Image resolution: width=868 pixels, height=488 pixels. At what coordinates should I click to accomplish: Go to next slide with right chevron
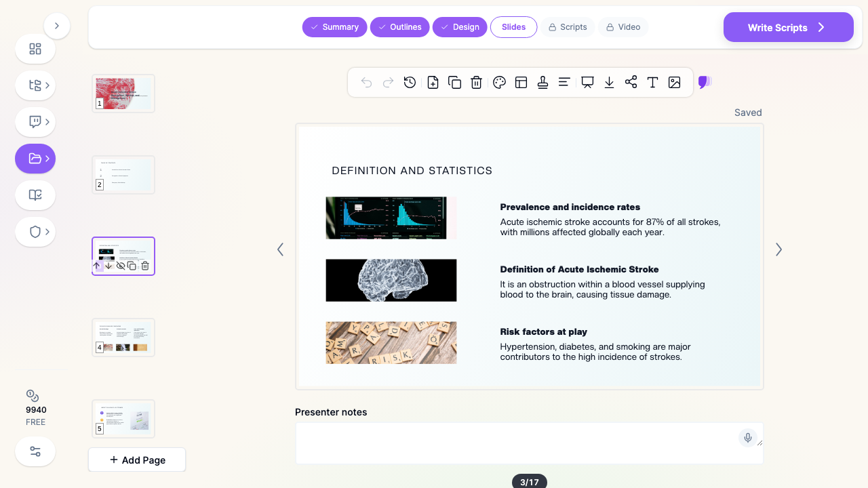click(778, 249)
